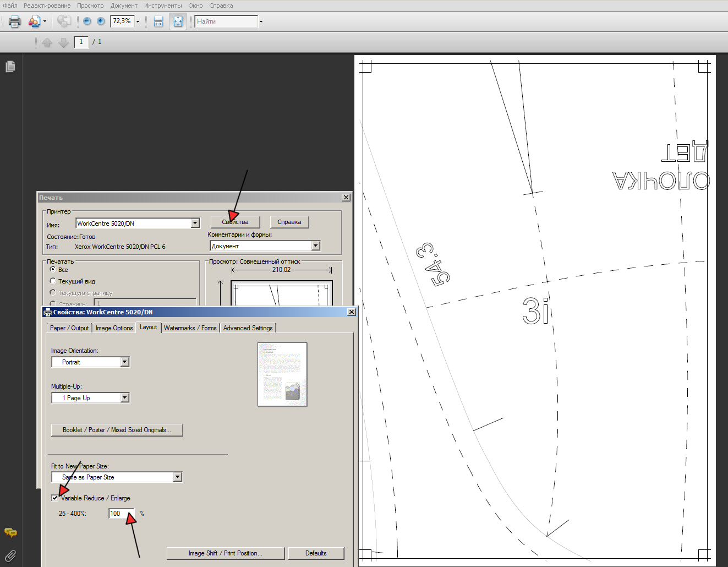Click the zoom in plus icon
The height and width of the screenshot is (567, 728).
(101, 21)
